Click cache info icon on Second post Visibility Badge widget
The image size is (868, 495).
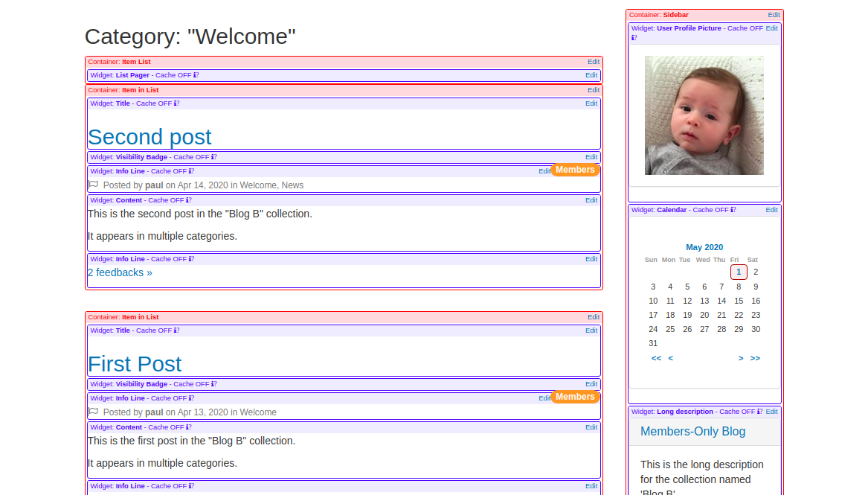[214, 157]
